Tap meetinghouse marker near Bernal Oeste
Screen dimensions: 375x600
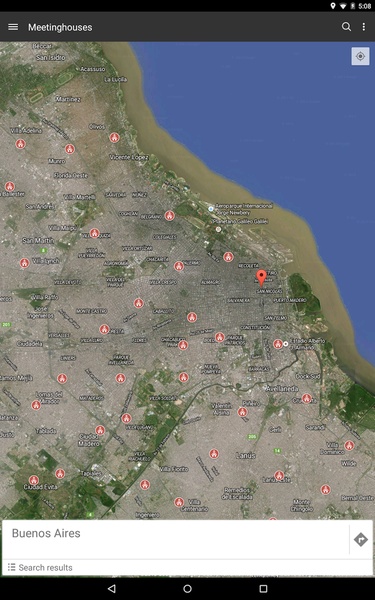[x=326, y=489]
